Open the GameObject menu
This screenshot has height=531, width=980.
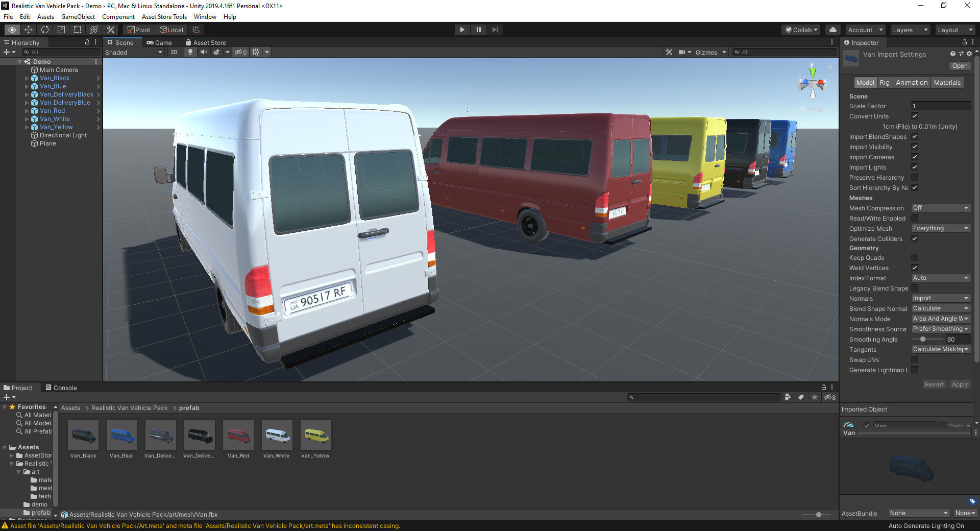[78, 17]
